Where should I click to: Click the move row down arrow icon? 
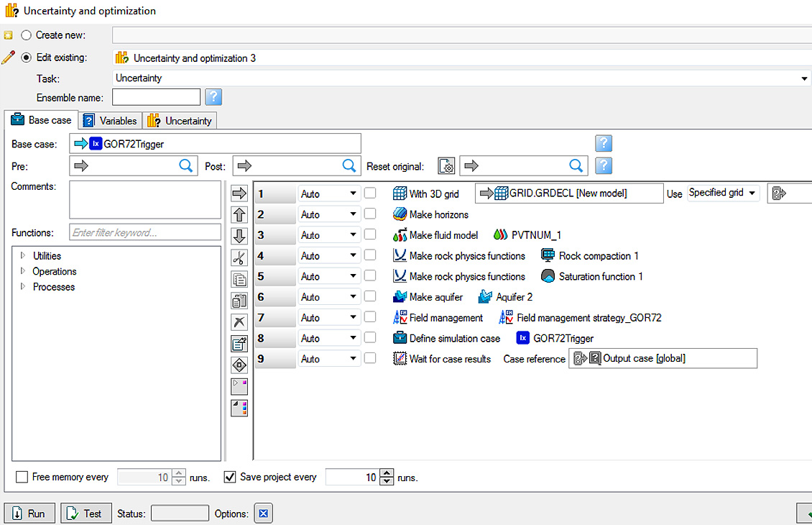[x=239, y=237]
